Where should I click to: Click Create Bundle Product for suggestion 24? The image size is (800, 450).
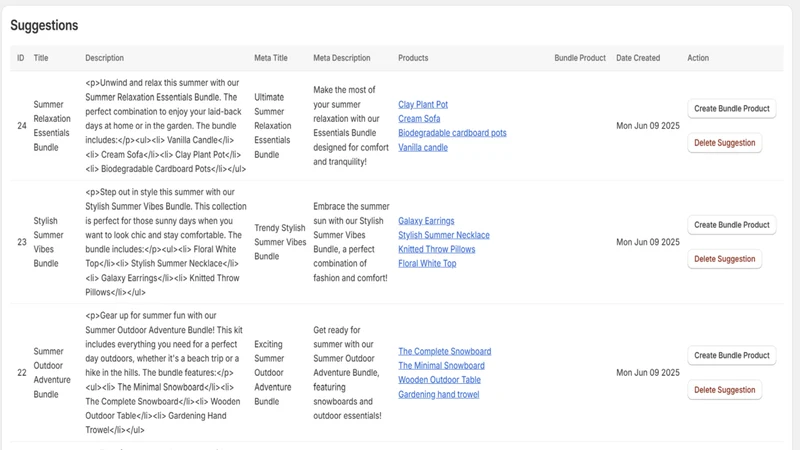[x=732, y=109]
